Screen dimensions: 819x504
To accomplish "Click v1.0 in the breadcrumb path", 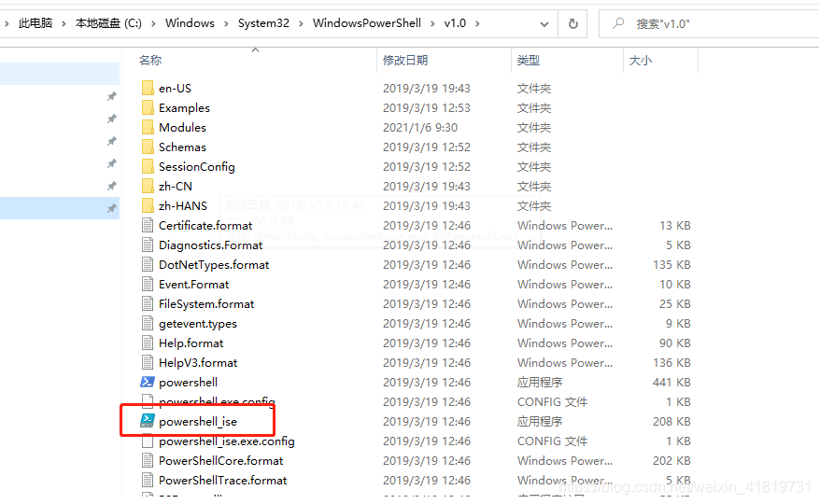I will (x=455, y=23).
